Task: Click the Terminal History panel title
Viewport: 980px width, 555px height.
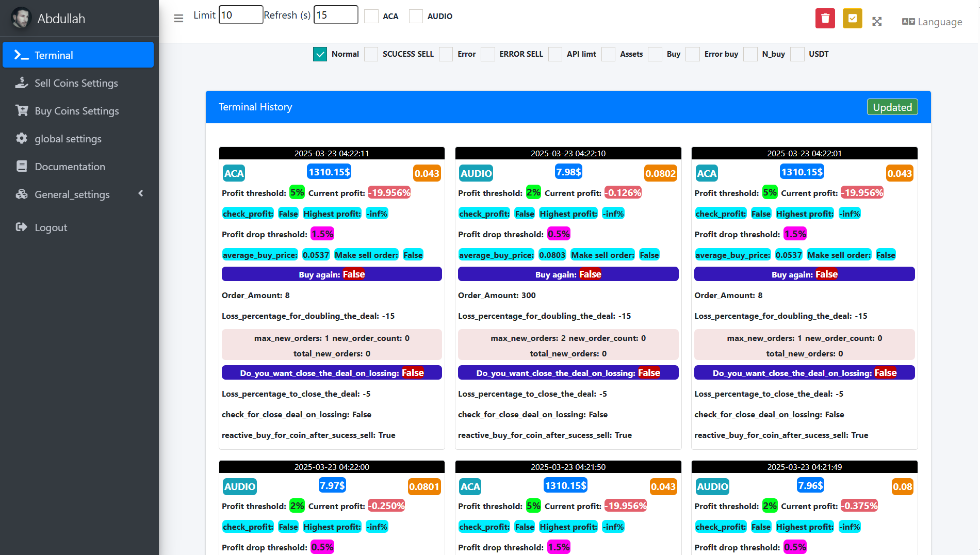Action: [x=255, y=107]
